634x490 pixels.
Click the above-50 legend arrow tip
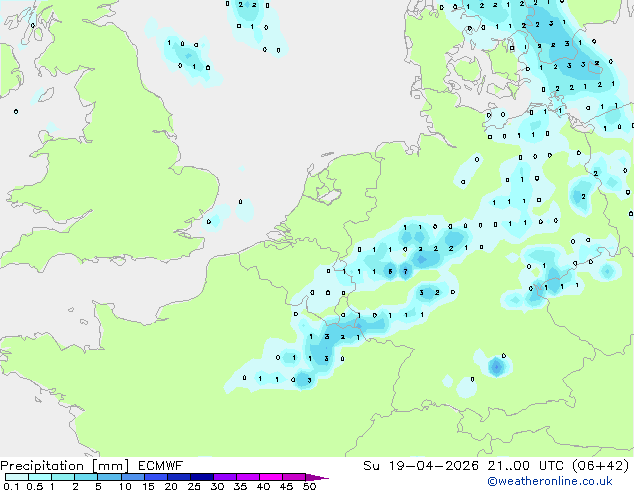click(317, 477)
